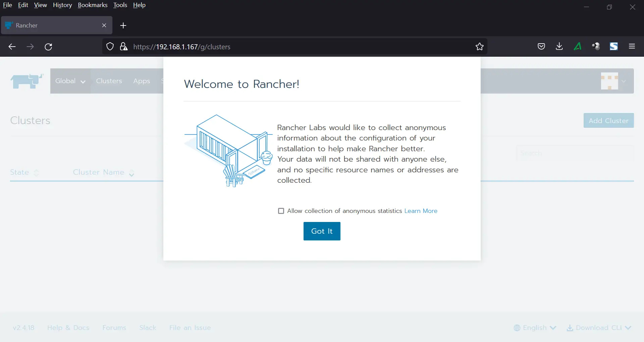Select the Rancher browser tab
This screenshot has width=644, height=342.
56,25
